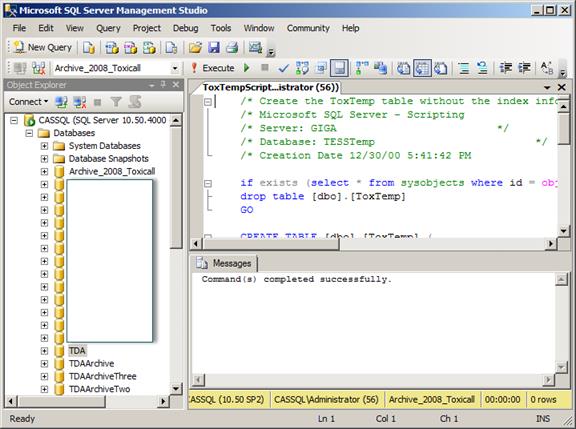Screen dimensions: 576x429
Task: Start an Analysis Services XMLA Query
Action: (149, 48)
